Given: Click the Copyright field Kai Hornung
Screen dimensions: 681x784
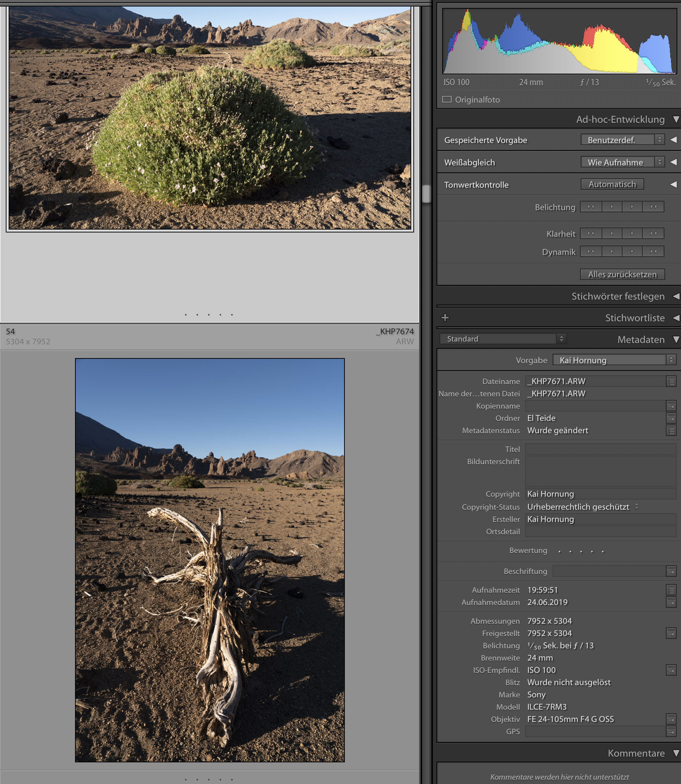Looking at the screenshot, I should 601,494.
